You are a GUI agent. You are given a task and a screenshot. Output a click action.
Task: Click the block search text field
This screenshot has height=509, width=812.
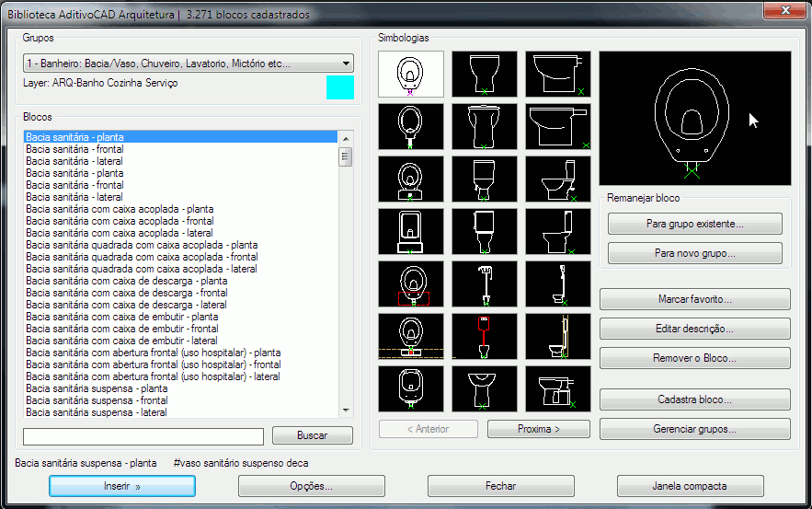[143, 436]
